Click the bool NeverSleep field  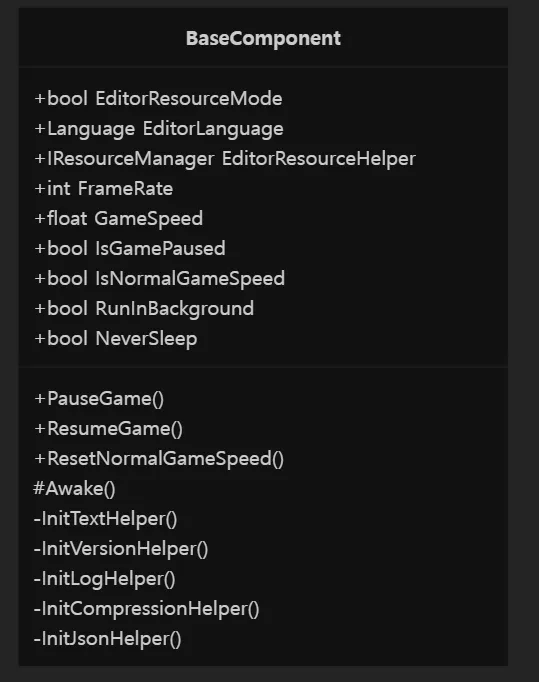(116, 339)
